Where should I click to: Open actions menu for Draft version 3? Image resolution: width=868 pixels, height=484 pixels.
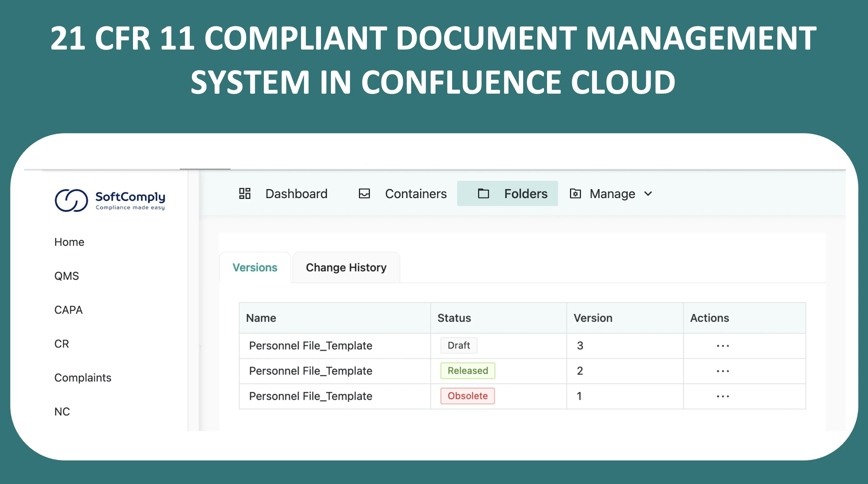pyautogui.click(x=723, y=346)
